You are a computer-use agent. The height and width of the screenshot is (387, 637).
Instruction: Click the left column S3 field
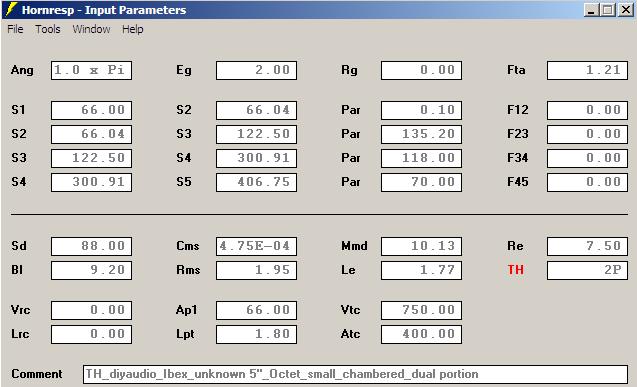click(x=91, y=158)
